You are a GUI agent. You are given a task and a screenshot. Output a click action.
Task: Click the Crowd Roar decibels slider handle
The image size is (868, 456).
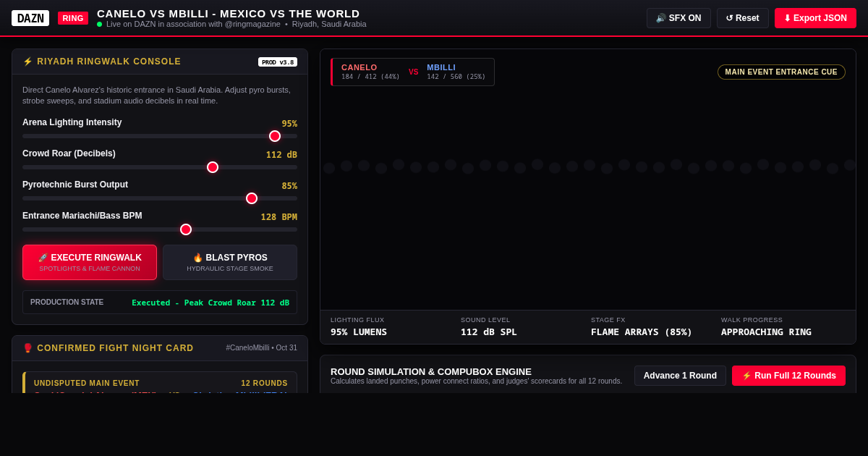pos(213,167)
